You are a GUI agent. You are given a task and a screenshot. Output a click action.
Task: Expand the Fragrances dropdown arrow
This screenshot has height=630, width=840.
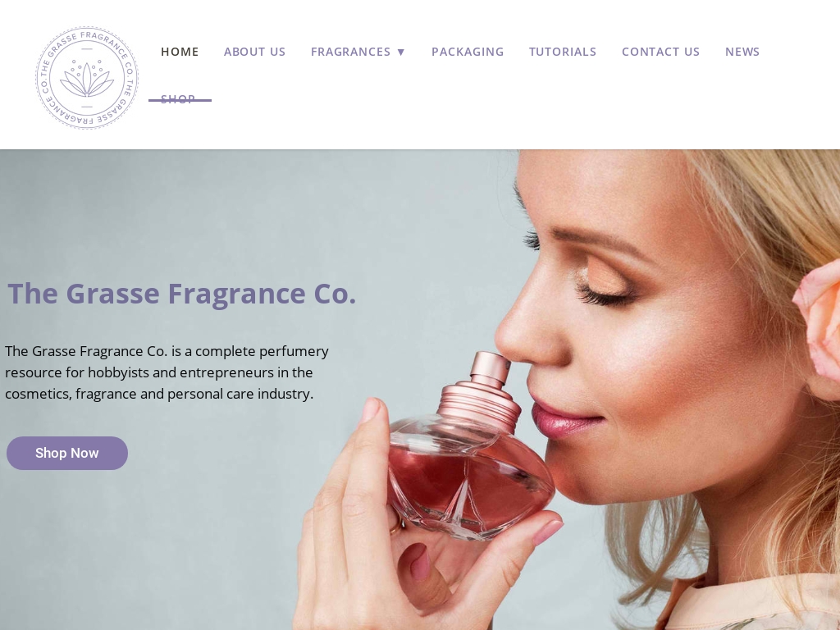(400, 52)
